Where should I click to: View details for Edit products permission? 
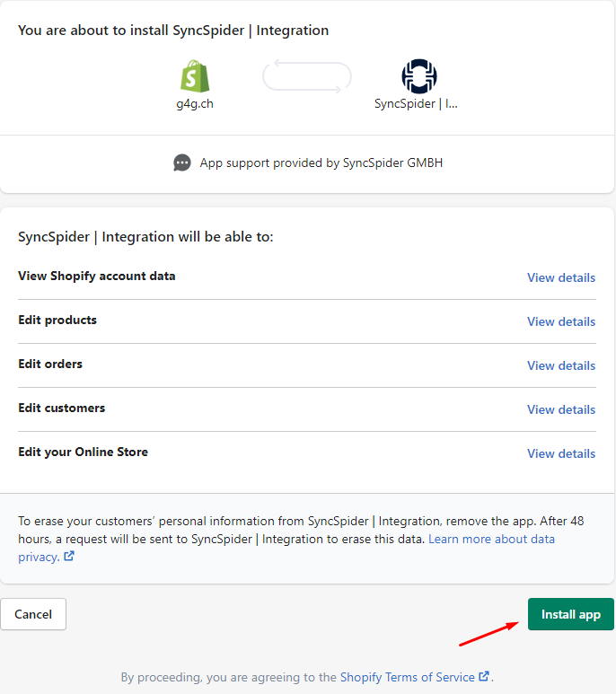[561, 321]
